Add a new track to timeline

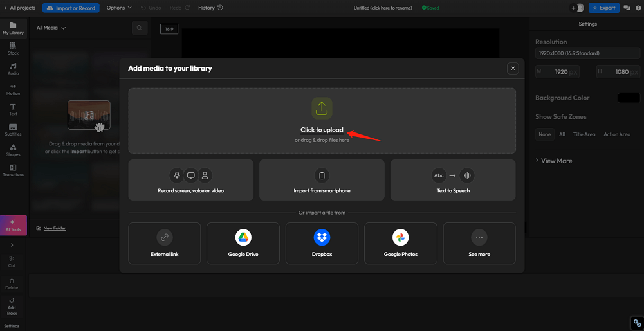click(x=12, y=307)
